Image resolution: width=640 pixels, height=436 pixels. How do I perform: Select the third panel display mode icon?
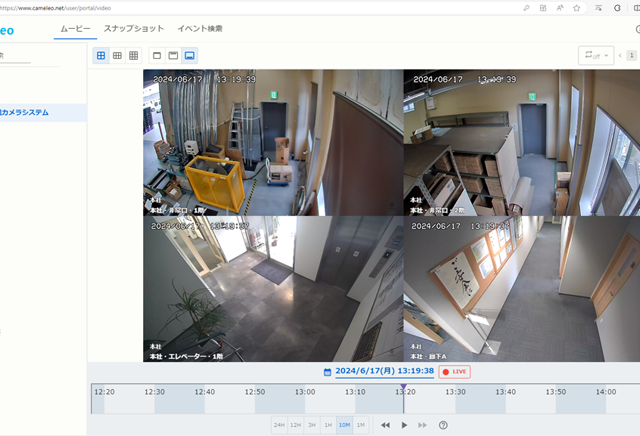[x=189, y=56]
